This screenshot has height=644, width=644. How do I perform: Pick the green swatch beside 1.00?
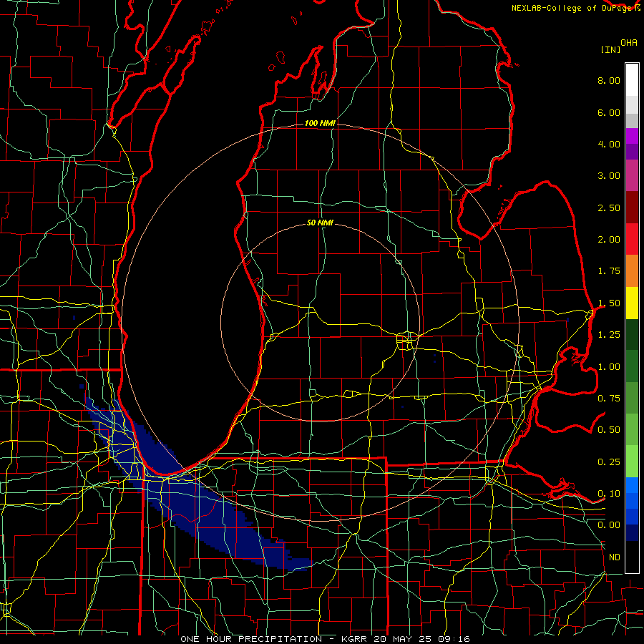pyautogui.click(x=632, y=366)
